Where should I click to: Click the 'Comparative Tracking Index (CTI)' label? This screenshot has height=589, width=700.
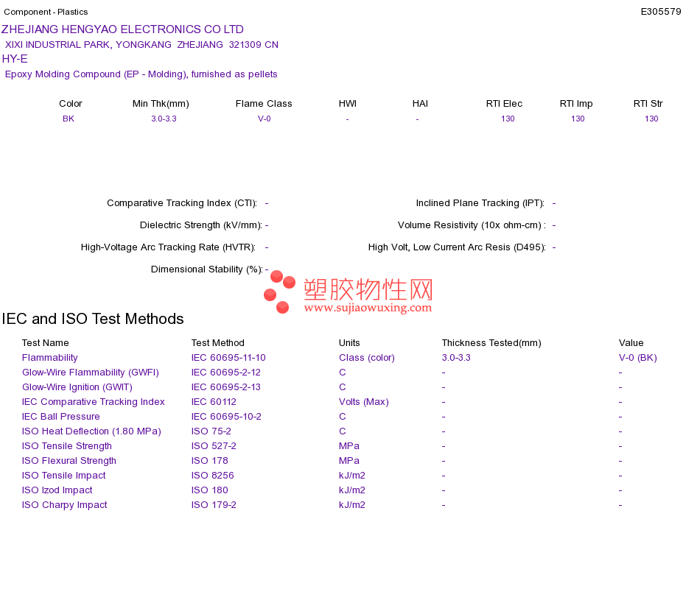pos(182,203)
